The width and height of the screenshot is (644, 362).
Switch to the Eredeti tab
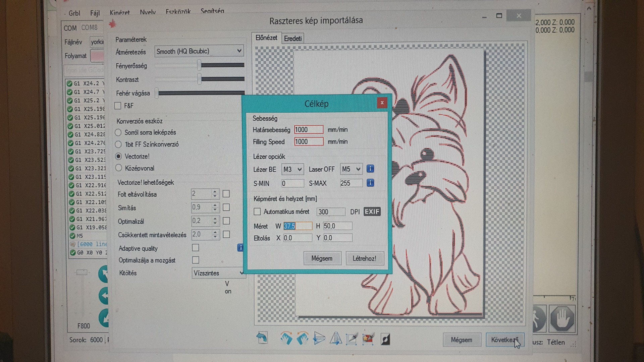[x=293, y=39]
